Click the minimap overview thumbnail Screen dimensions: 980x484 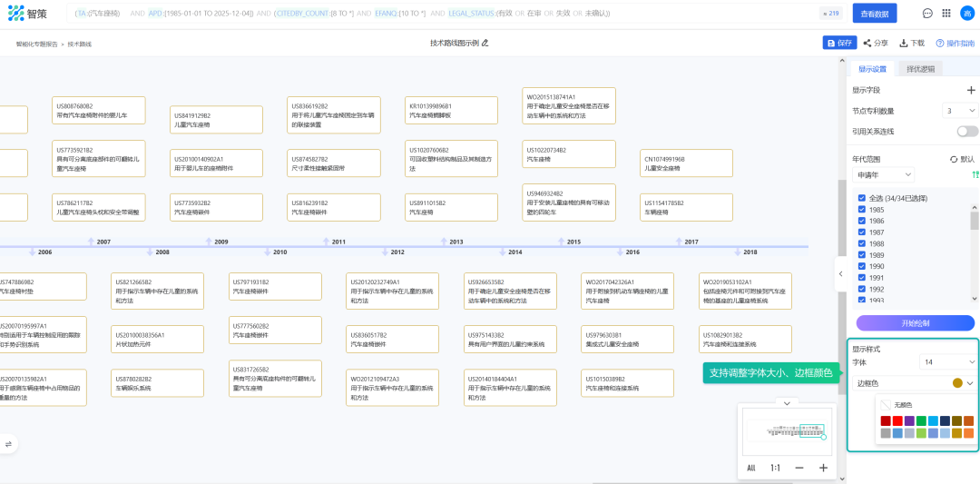pyautogui.click(x=787, y=432)
